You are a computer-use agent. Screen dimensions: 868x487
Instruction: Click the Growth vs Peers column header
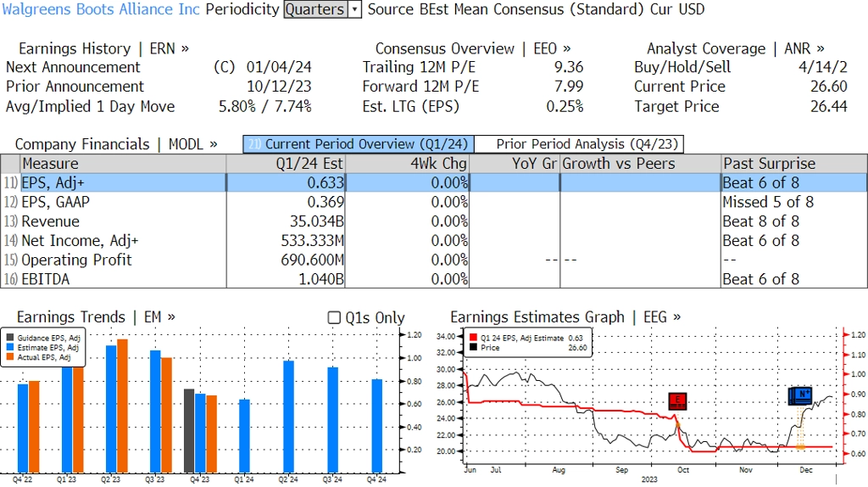click(641, 164)
